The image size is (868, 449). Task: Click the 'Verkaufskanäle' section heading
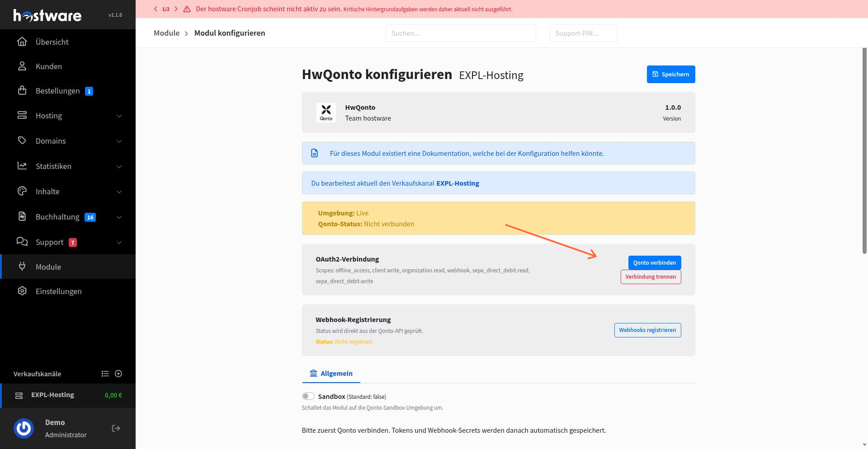[x=37, y=374]
